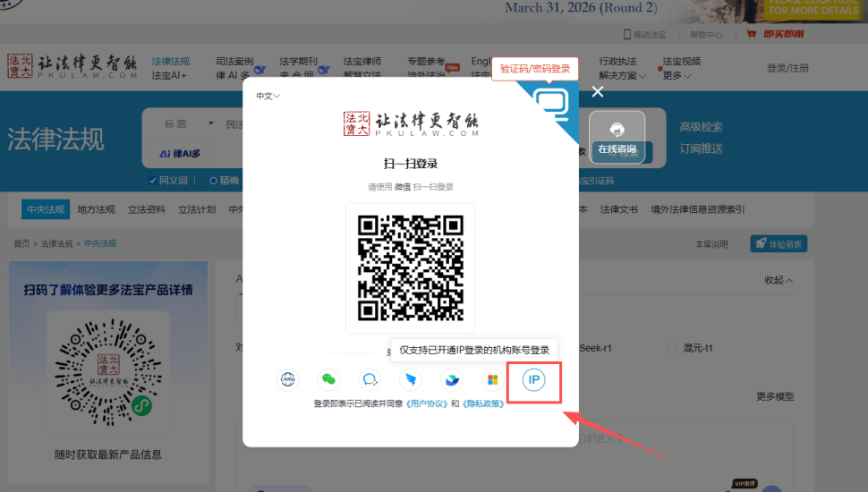
Task: Click the shopping cart icon by 即买即用
Action: click(x=751, y=34)
